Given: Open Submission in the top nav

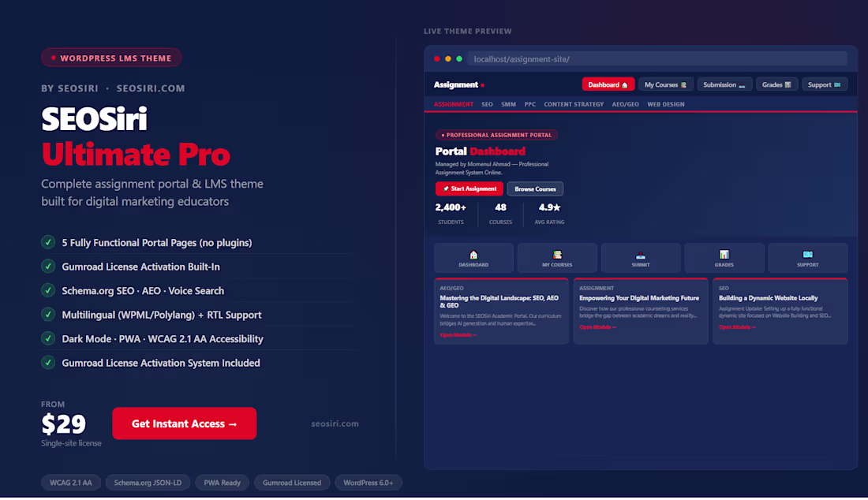Looking at the screenshot, I should click(724, 84).
